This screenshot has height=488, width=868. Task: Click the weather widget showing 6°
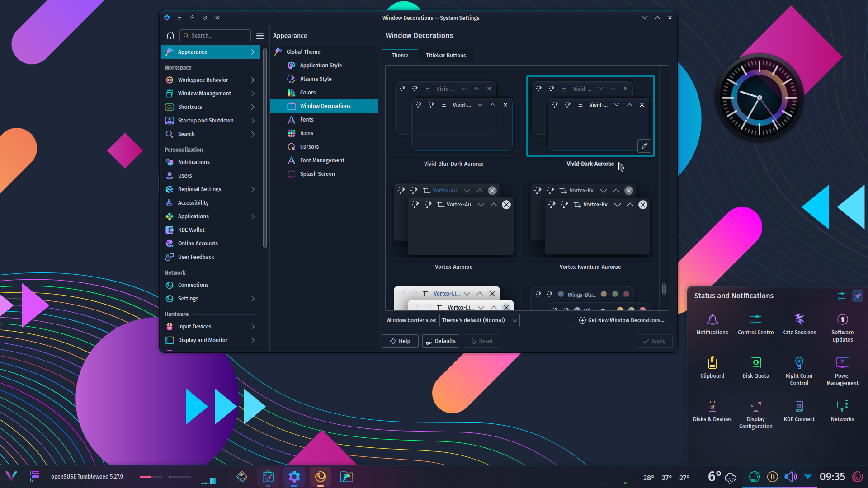point(722,477)
